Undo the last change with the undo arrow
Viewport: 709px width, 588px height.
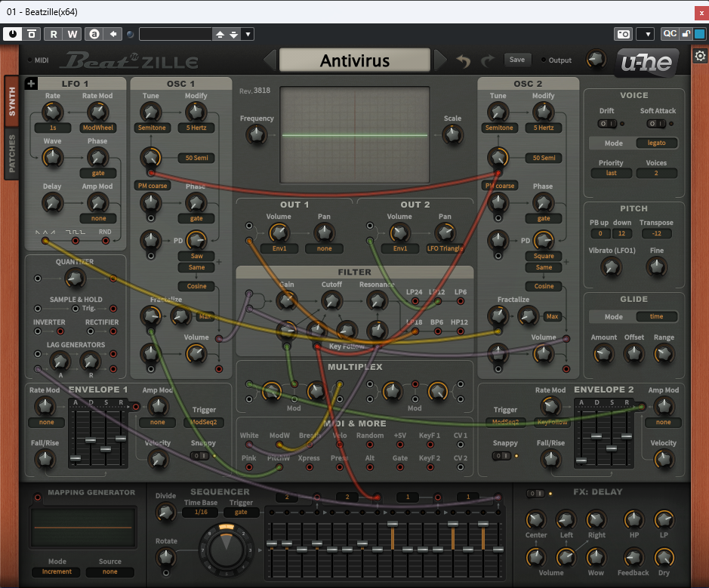(464, 60)
